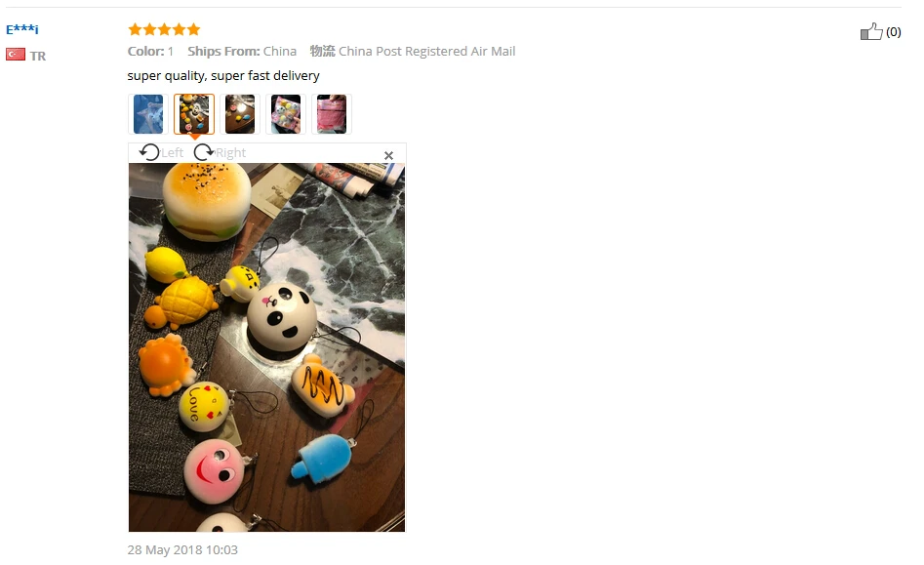Open the first blue review thumbnail
Viewport: 924px width, 565px height.
coord(148,114)
